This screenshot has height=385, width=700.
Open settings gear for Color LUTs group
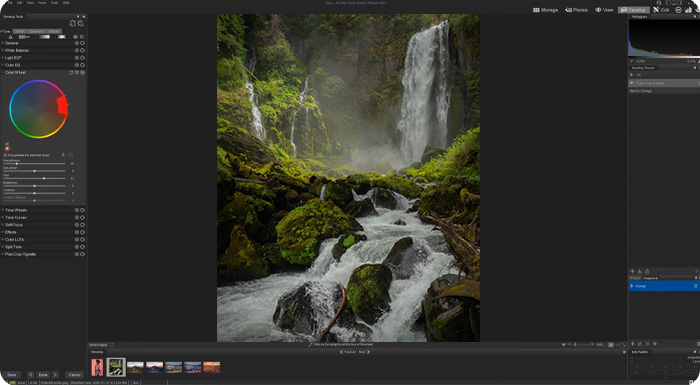click(x=77, y=239)
